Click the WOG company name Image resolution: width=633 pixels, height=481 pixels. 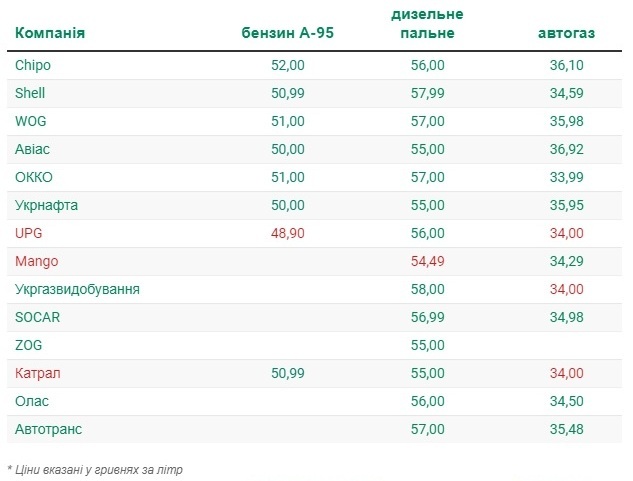(x=31, y=121)
